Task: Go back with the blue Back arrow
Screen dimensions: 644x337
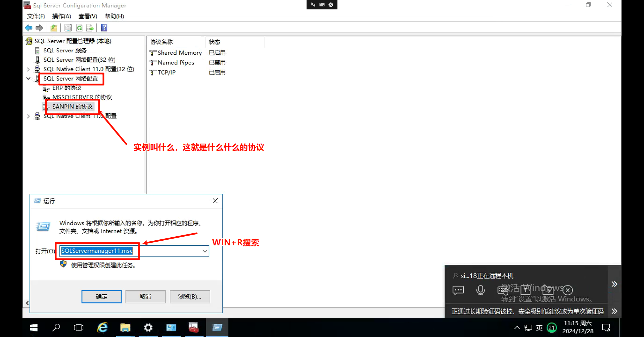Action: [x=29, y=28]
